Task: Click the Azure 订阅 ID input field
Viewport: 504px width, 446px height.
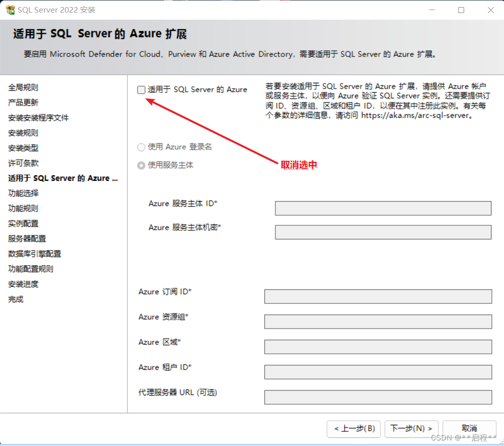Action: [x=378, y=296]
